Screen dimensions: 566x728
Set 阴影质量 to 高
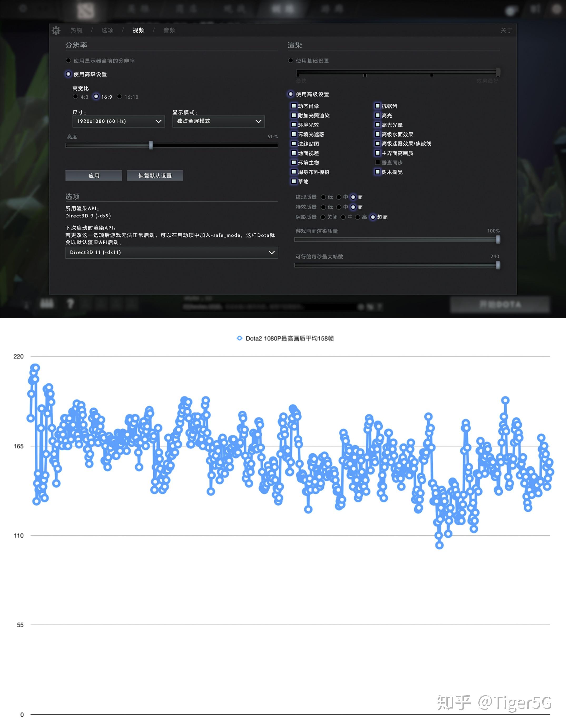[358, 217]
